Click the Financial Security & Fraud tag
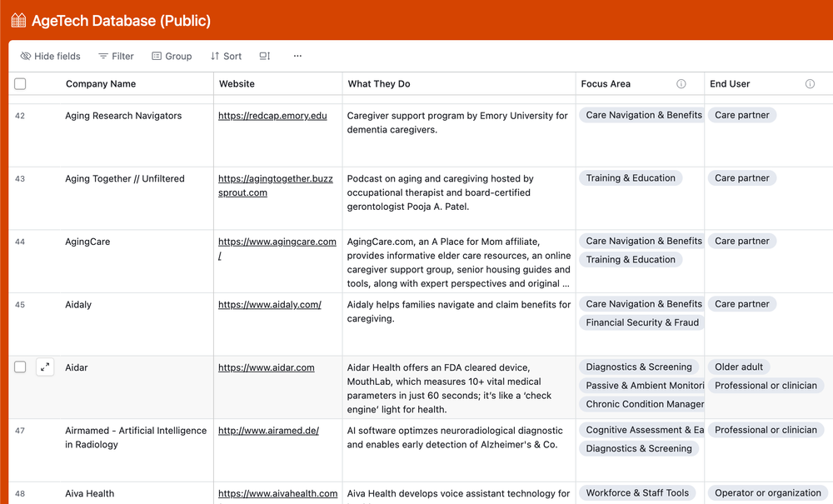Viewport: 833px width, 504px height. (x=641, y=322)
